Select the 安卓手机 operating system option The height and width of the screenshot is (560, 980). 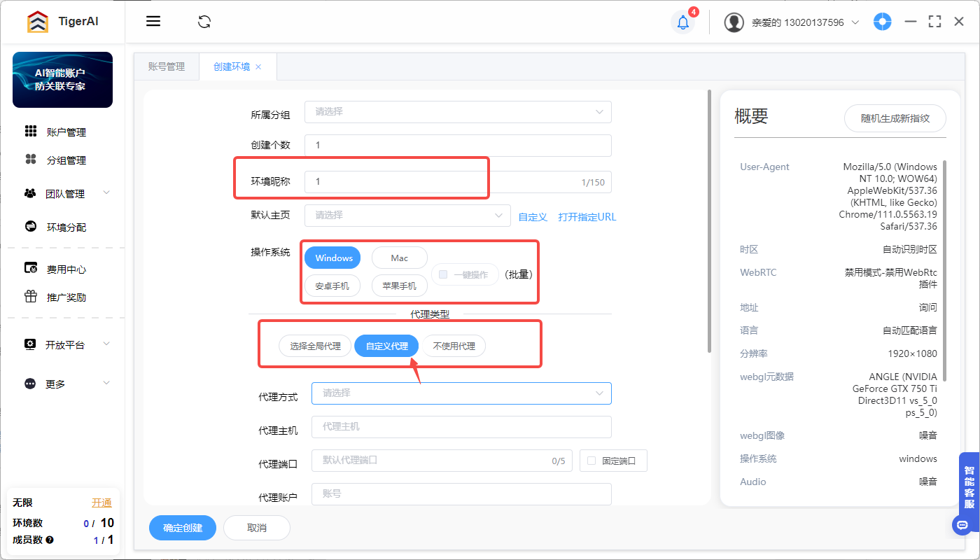point(332,286)
